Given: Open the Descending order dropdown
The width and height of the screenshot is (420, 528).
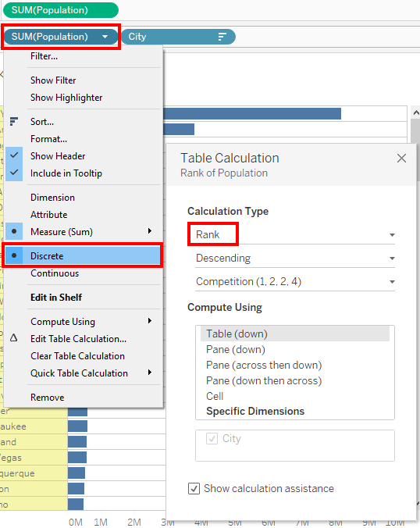Looking at the screenshot, I should coord(295,259).
